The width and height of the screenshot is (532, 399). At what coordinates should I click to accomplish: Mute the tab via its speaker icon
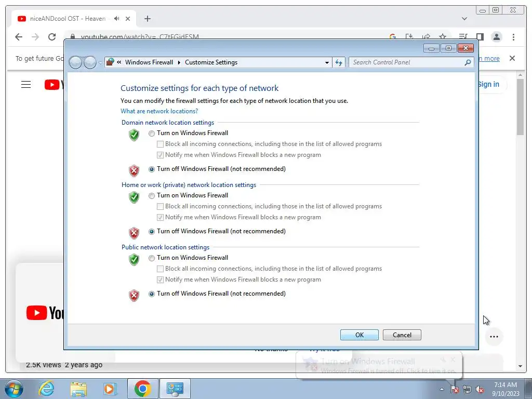point(117,19)
